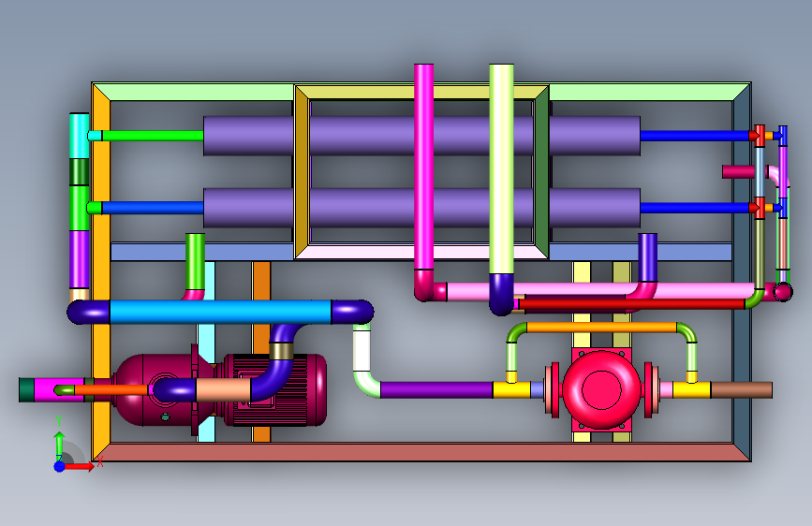812x526 pixels.
Task: Select the pale green elbow before purple pipe
Action: [x=365, y=386]
